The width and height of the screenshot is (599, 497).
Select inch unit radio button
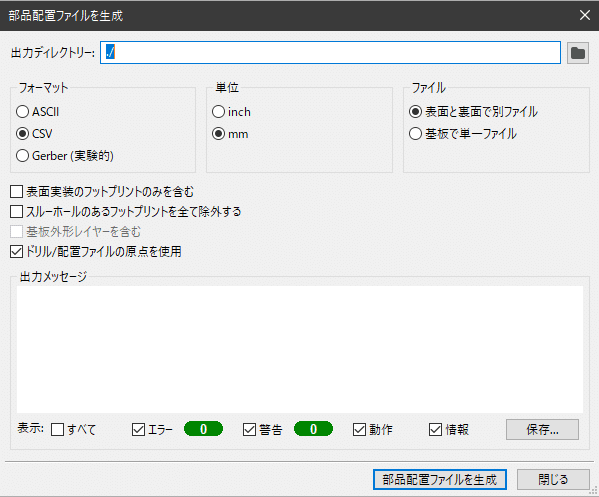219,112
